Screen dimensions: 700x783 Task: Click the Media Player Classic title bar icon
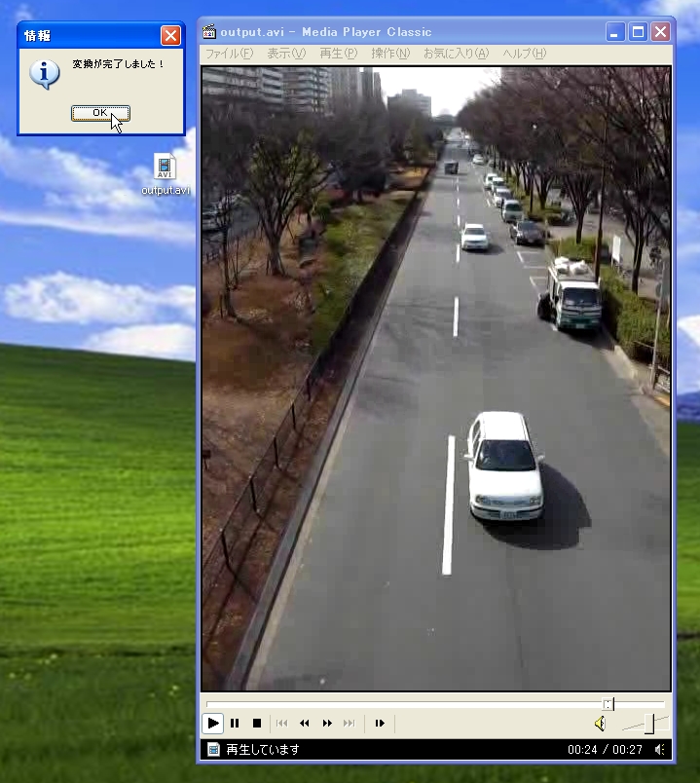(209, 31)
